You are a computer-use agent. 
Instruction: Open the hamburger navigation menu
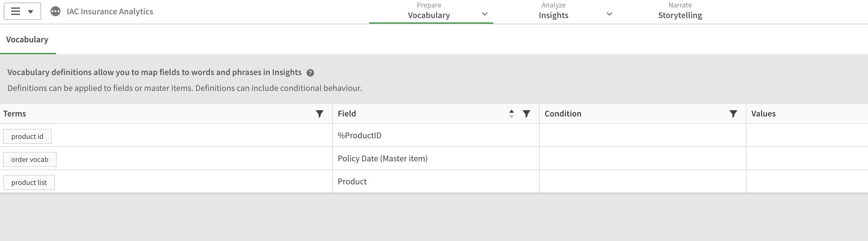pyautogui.click(x=15, y=11)
